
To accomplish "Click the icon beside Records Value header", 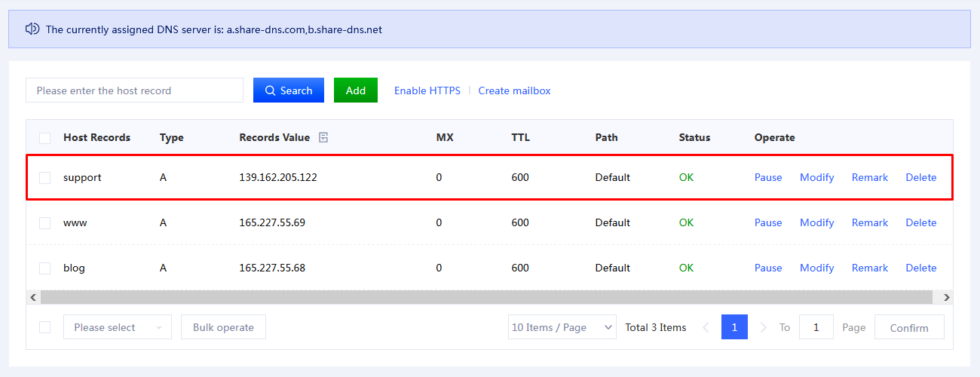I will 323,137.
